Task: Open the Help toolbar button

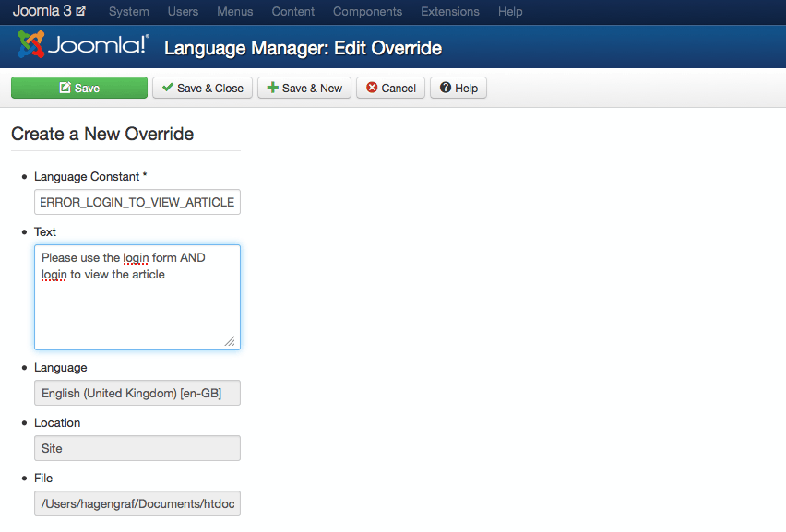Action: (x=458, y=88)
